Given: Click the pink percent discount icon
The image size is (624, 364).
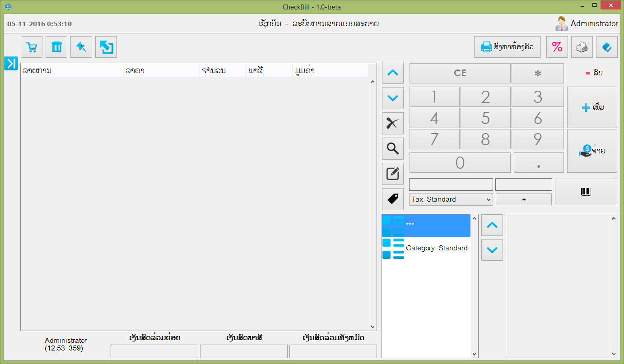Looking at the screenshot, I should pos(557,47).
